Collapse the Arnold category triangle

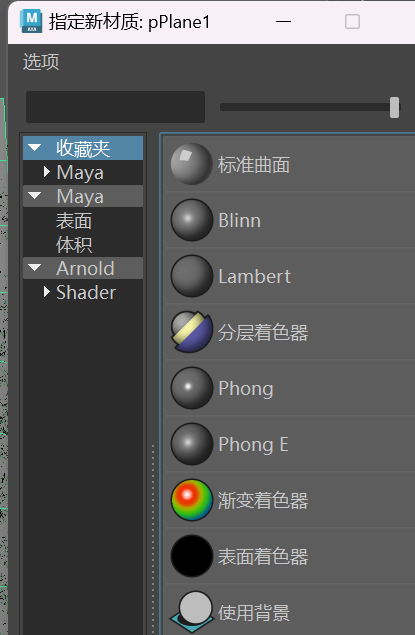(x=34, y=268)
